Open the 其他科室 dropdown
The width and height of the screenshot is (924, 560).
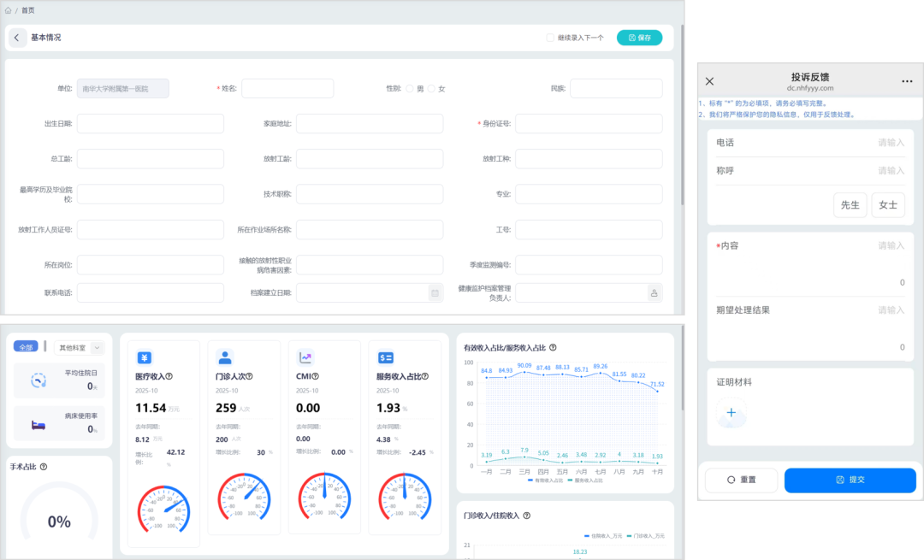(80, 347)
